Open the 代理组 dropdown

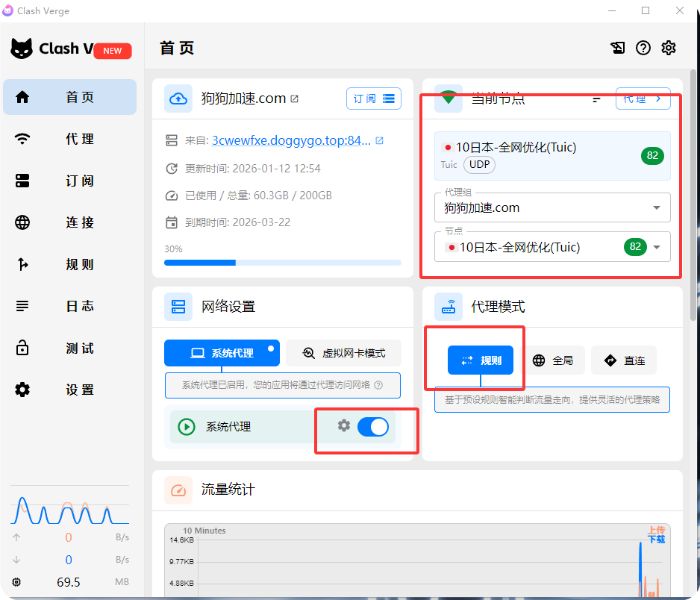656,207
